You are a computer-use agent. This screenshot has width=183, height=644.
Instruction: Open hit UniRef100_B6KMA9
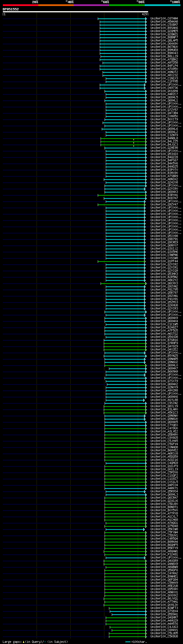tap(164, 372)
